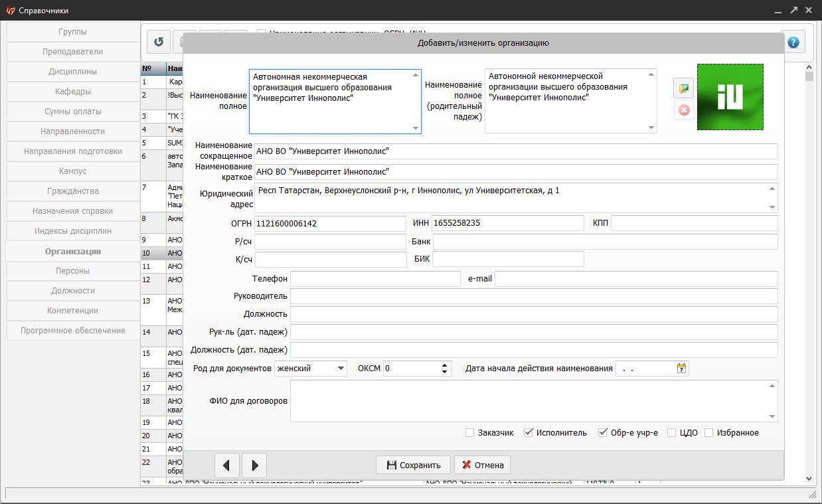Focus the e-mail field
The width and height of the screenshot is (822, 504).
[636, 279]
